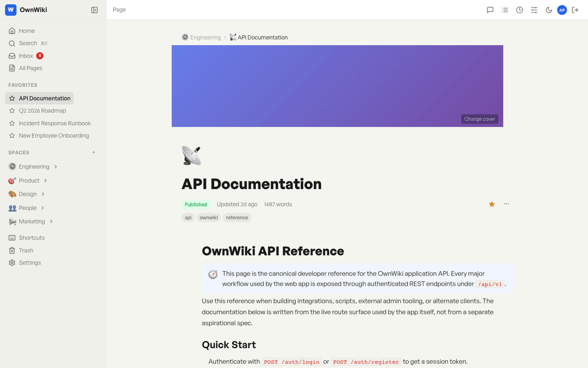The image size is (588, 368).
Task: Click the OwnWiki logo icon
Action: (x=11, y=10)
